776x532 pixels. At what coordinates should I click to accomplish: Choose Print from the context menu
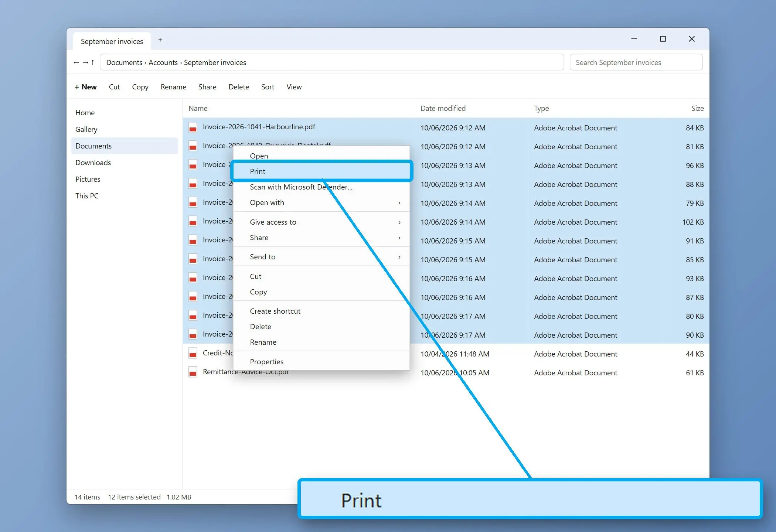[x=321, y=171]
